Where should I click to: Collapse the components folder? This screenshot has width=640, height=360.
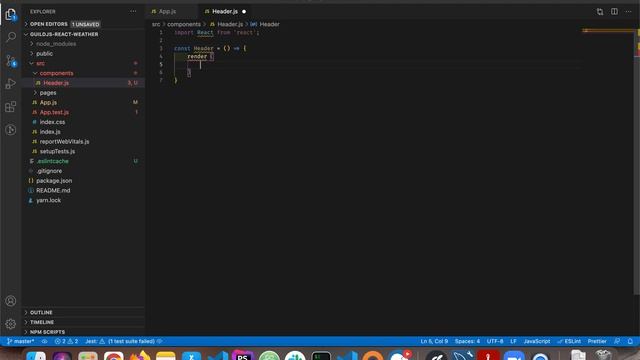pos(56,73)
